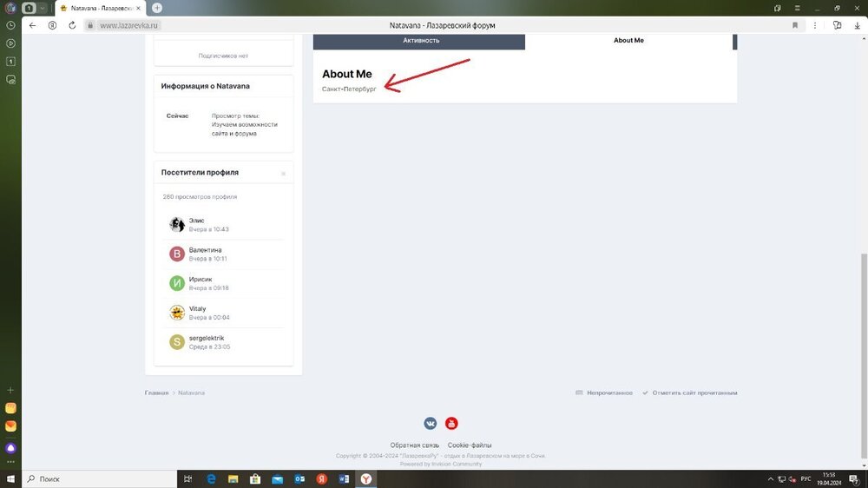The height and width of the screenshot is (488, 868).
Task: Expand the tab group dropdown arrow
Action: tap(43, 8)
